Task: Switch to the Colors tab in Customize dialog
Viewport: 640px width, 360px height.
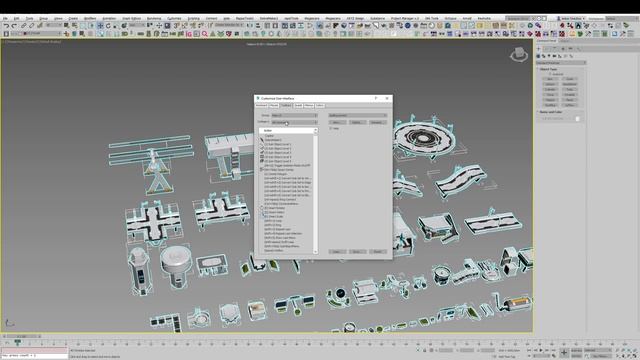Action: [320, 106]
